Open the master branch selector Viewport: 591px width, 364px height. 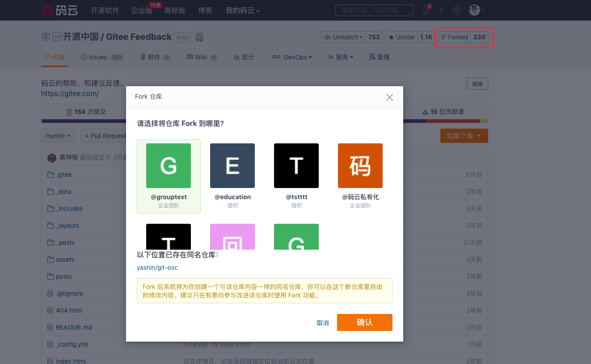click(58, 135)
